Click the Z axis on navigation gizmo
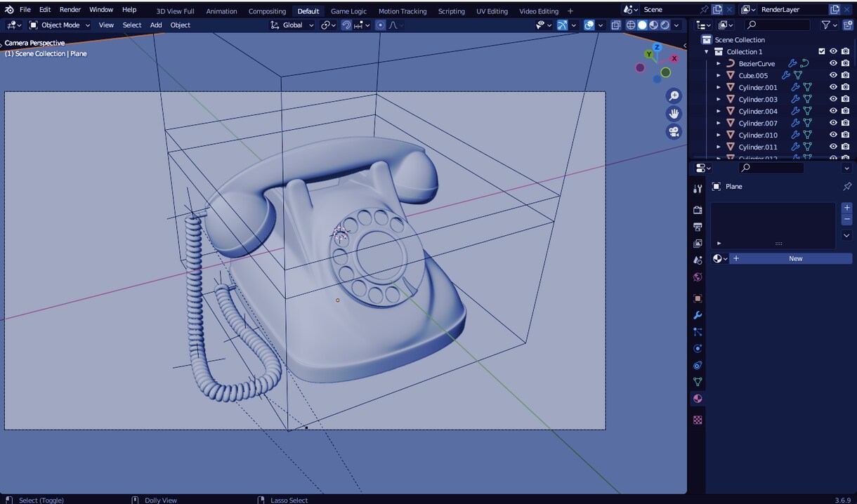 coord(657,48)
